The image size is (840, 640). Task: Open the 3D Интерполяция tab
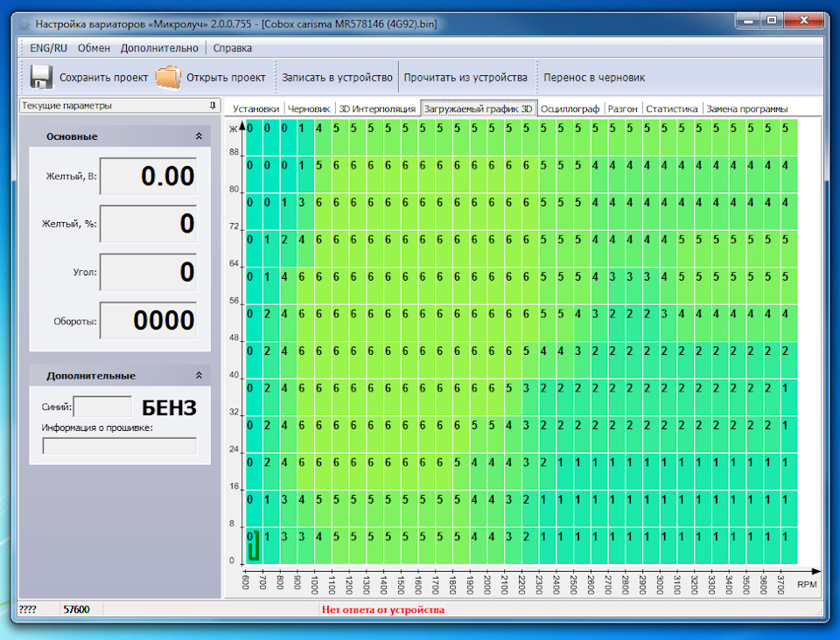[x=377, y=108]
